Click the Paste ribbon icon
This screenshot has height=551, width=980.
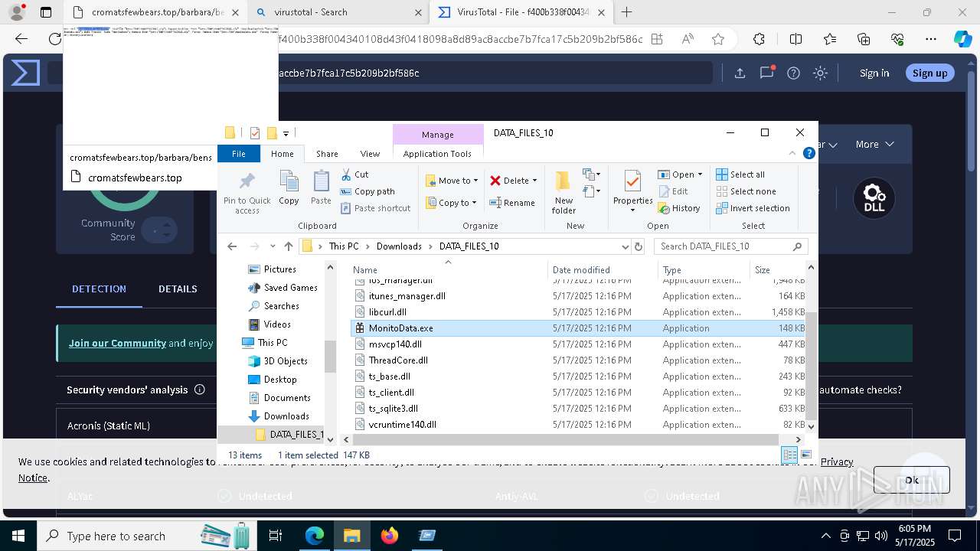click(x=321, y=182)
